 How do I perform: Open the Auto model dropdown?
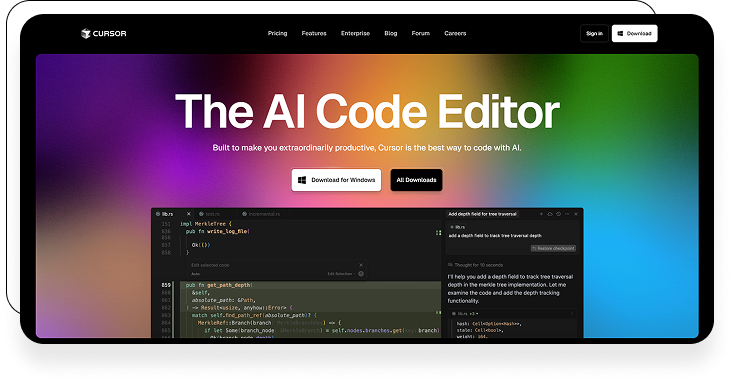pyautogui.click(x=196, y=274)
